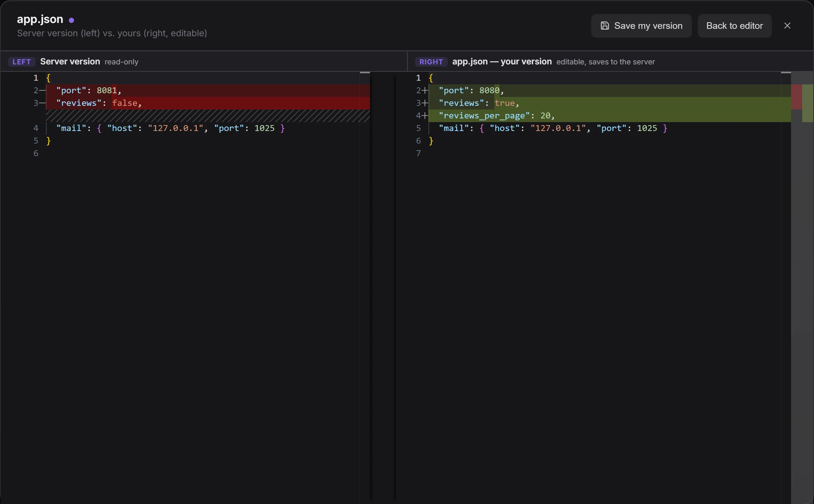The width and height of the screenshot is (814, 504).
Task: Close the diff dialog with the X icon
Action: [x=787, y=26]
